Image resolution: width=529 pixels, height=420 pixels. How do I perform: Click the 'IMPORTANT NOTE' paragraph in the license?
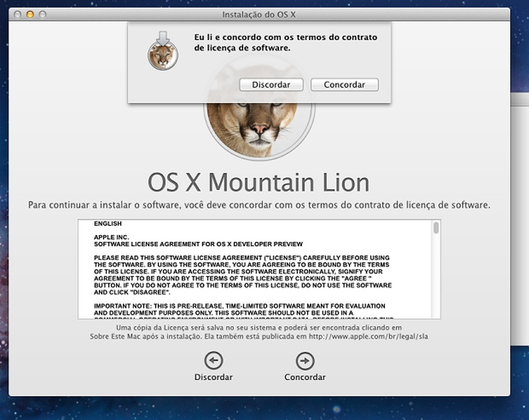243,312
